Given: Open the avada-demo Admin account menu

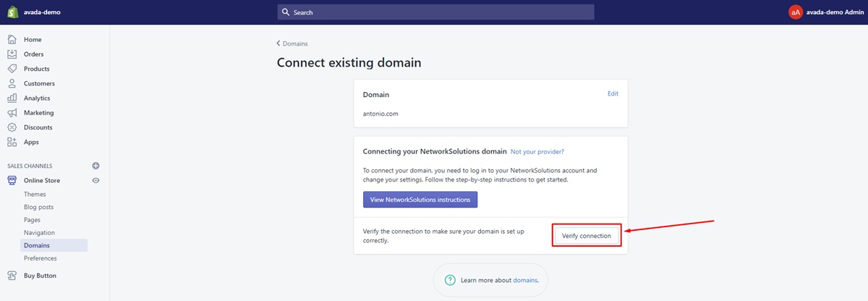Looking at the screenshot, I should (825, 12).
